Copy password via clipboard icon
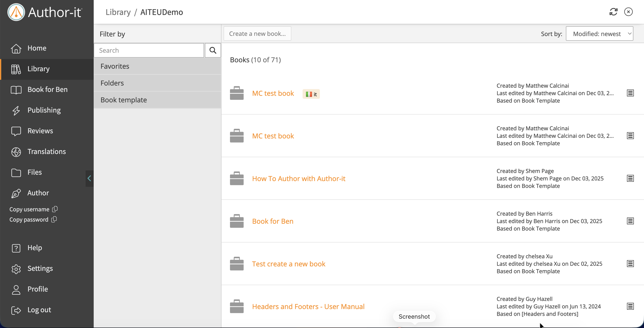 pyautogui.click(x=54, y=219)
